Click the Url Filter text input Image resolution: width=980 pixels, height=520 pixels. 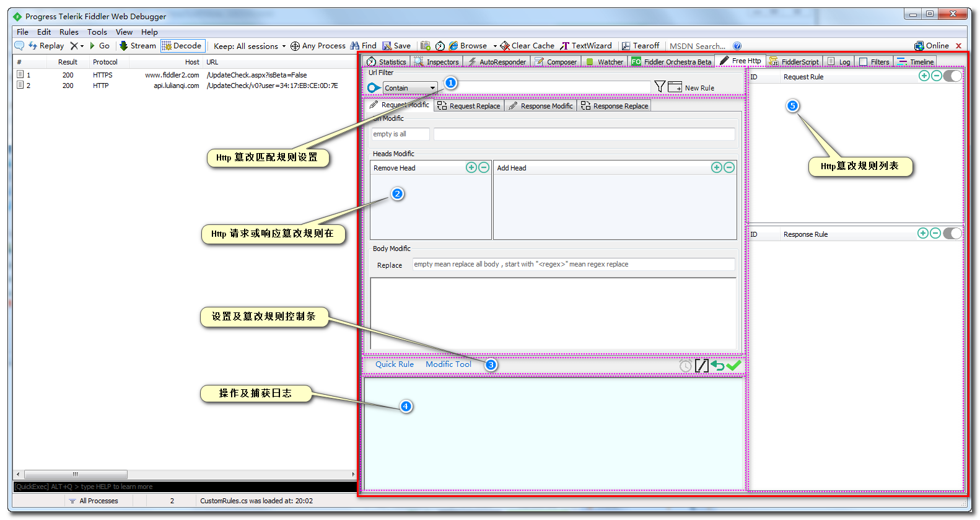pyautogui.click(x=545, y=87)
